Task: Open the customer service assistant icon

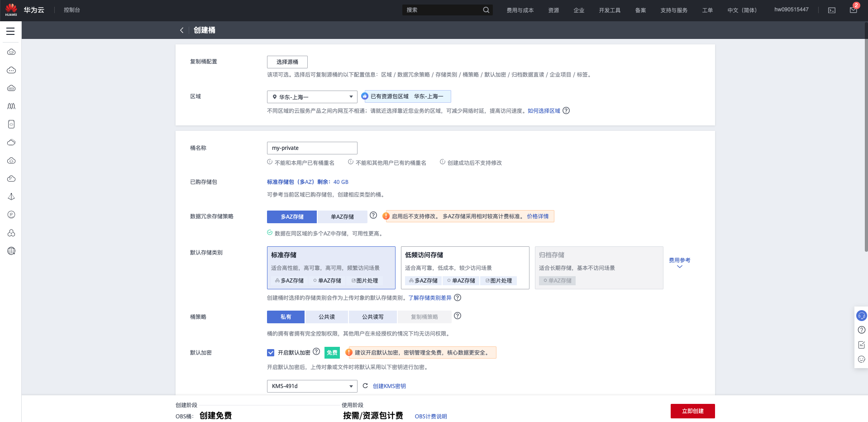Action: 861,316
